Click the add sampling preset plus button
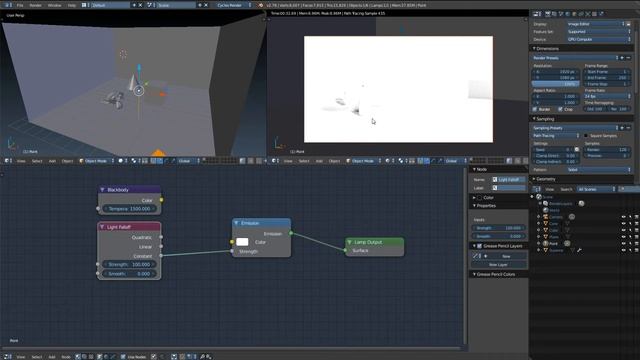The width and height of the screenshot is (640, 360). pyautogui.click(x=622, y=128)
